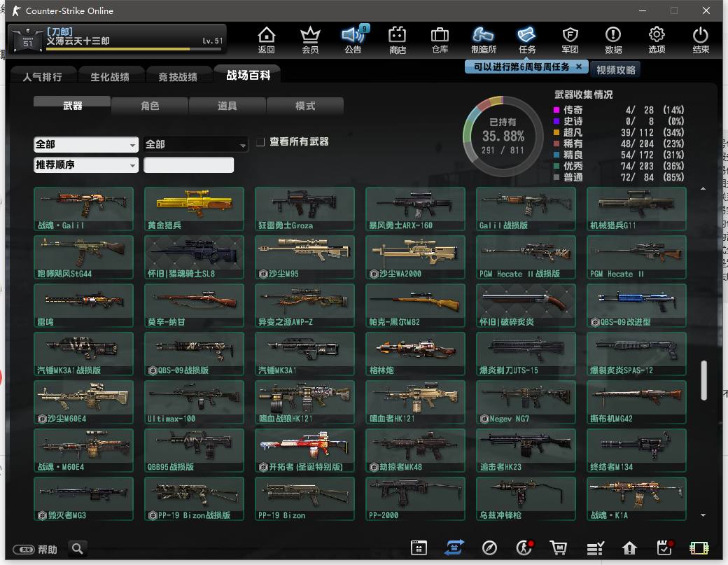
Task: Open the 选项 options gear icon
Action: point(657,40)
